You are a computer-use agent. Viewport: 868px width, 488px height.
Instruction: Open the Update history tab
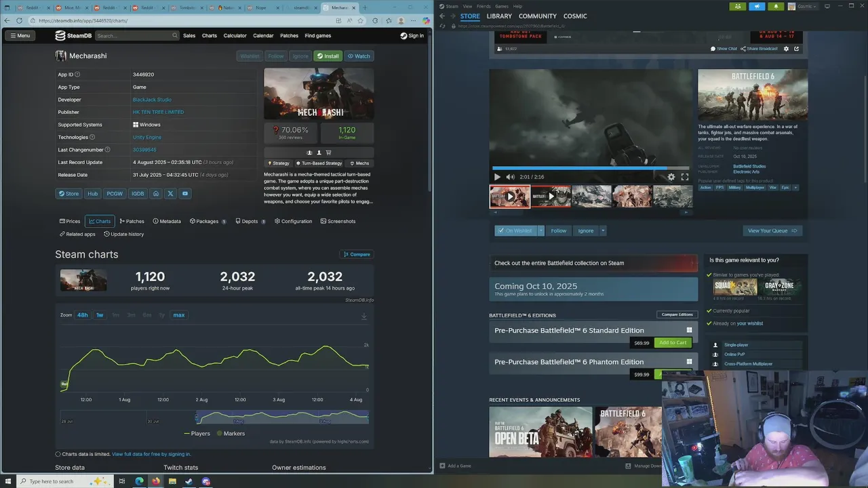(123, 234)
